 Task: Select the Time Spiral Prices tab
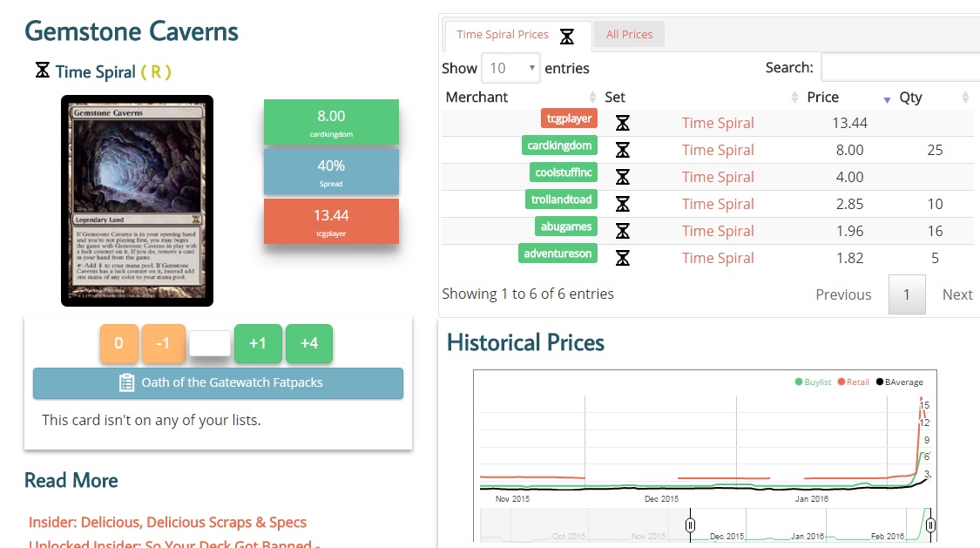pyautogui.click(x=503, y=35)
